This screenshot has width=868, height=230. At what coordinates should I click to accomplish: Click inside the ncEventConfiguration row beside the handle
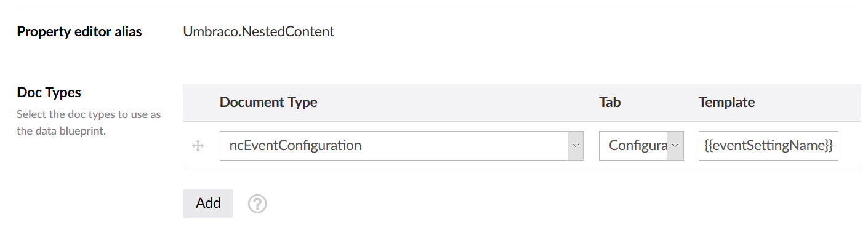click(521, 146)
